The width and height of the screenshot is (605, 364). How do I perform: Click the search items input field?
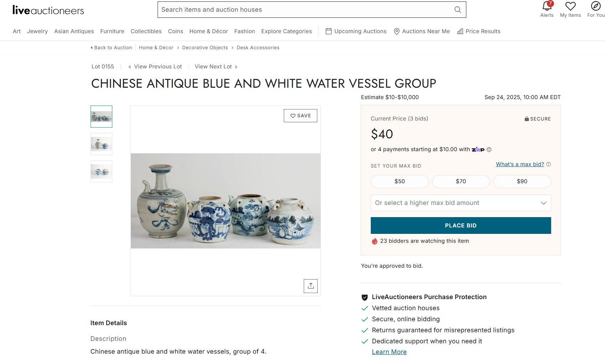point(306,10)
